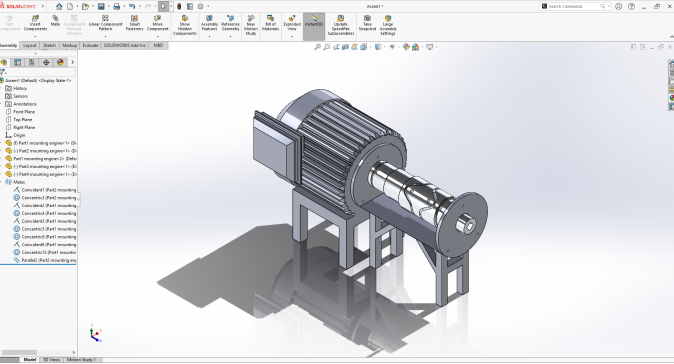The height and width of the screenshot is (364, 674).
Task: Open the Appearances color wheel tab
Action: pyautogui.click(x=60, y=62)
